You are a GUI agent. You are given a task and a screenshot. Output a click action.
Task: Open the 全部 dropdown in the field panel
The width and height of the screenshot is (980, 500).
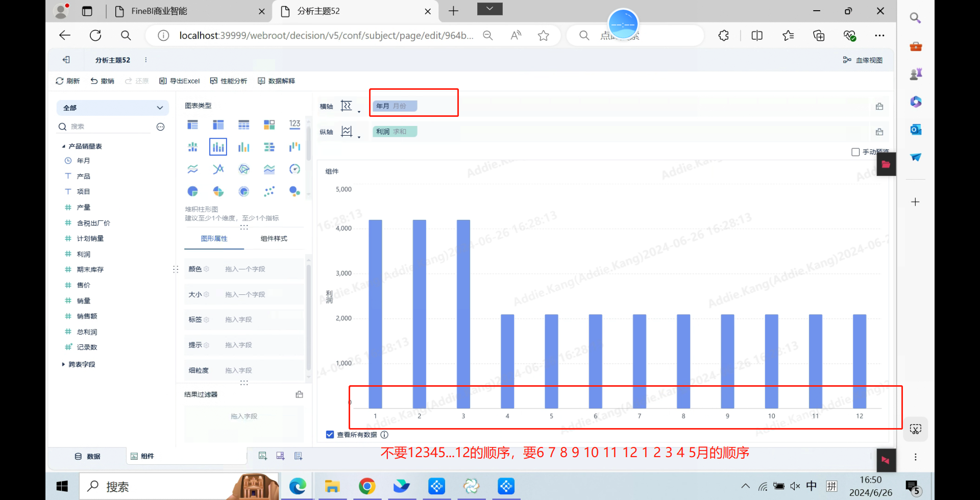point(113,108)
